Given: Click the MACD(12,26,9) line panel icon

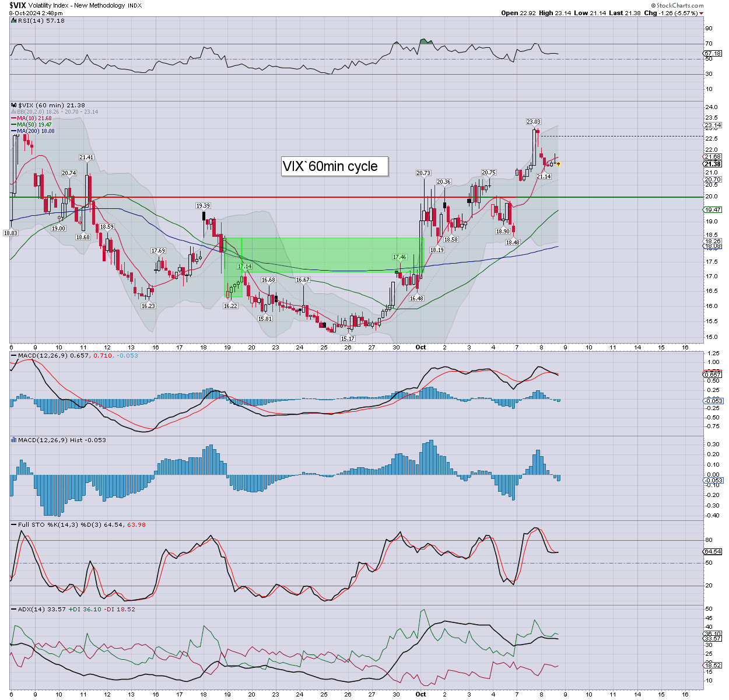Looking at the screenshot, I should [x=14, y=355].
